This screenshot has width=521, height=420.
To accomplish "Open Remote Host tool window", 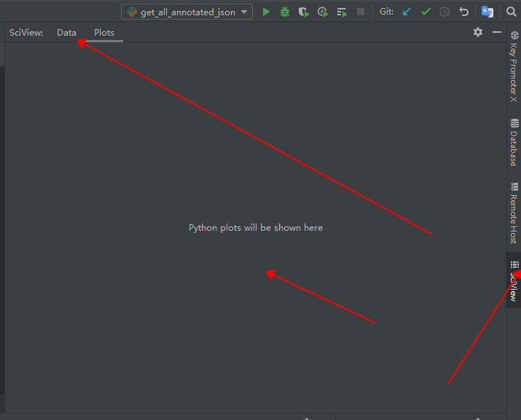I will (x=514, y=213).
